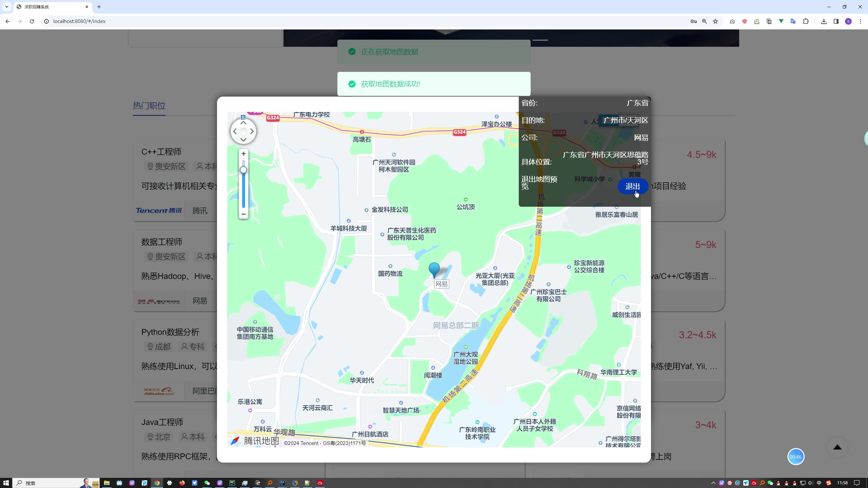Show hidden system tray icons chevron
Image resolution: width=868 pixels, height=488 pixels.
[713, 483]
